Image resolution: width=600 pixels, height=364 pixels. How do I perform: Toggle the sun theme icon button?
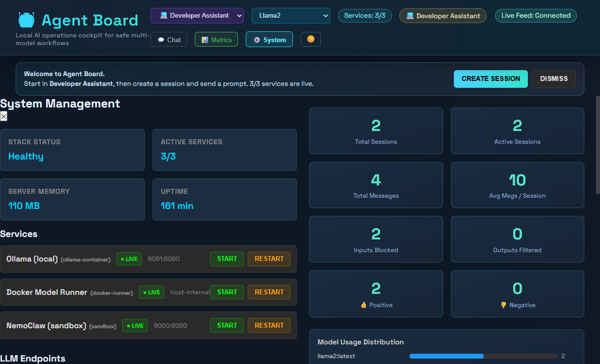tap(311, 39)
